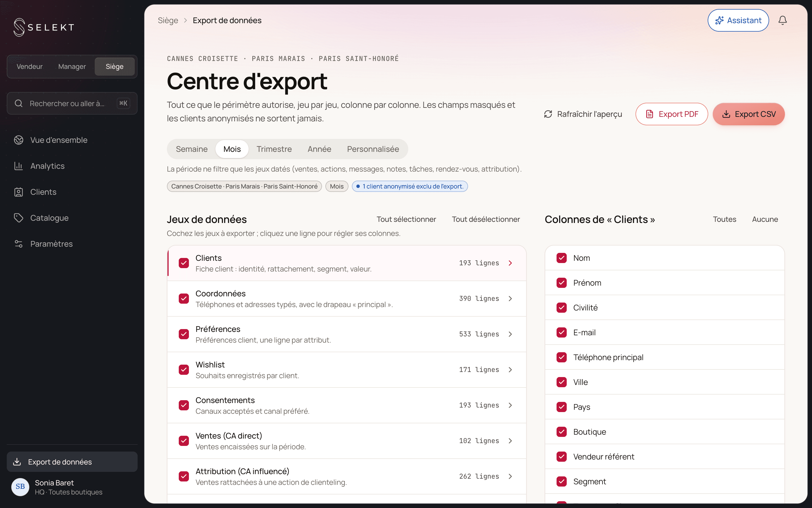
Task: Click the anonymised client notice chip
Action: [x=410, y=187]
